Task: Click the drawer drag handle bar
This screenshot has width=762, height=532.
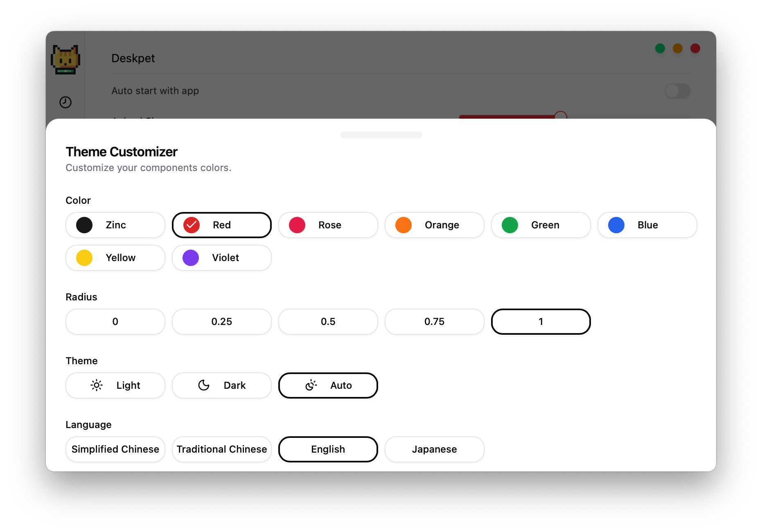Action: 381,135
